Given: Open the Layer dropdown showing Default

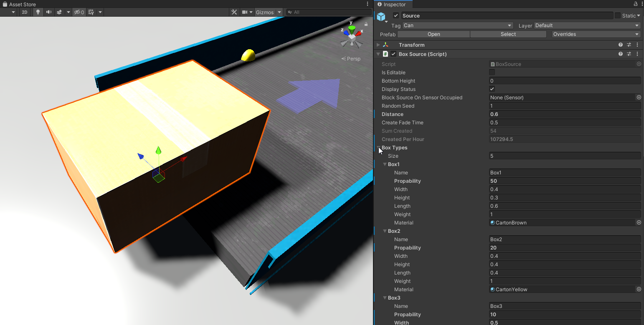Looking at the screenshot, I should pyautogui.click(x=587, y=25).
